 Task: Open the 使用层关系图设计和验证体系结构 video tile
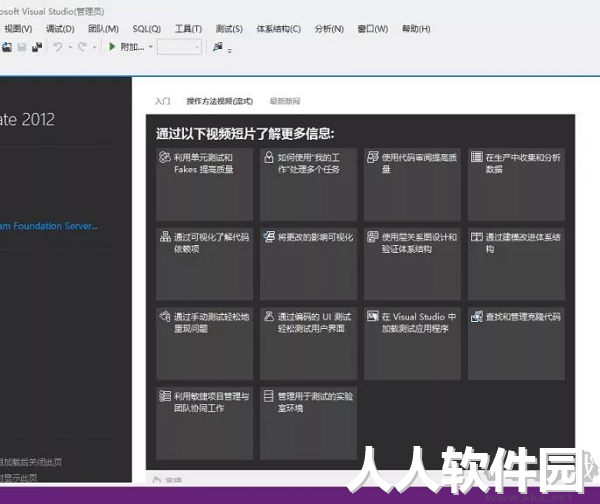point(412,264)
